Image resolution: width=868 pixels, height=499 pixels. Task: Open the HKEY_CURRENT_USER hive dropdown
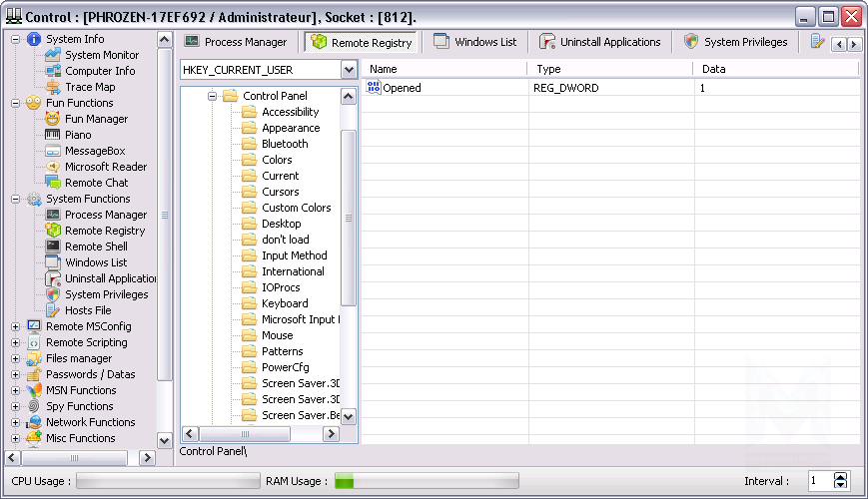(349, 70)
